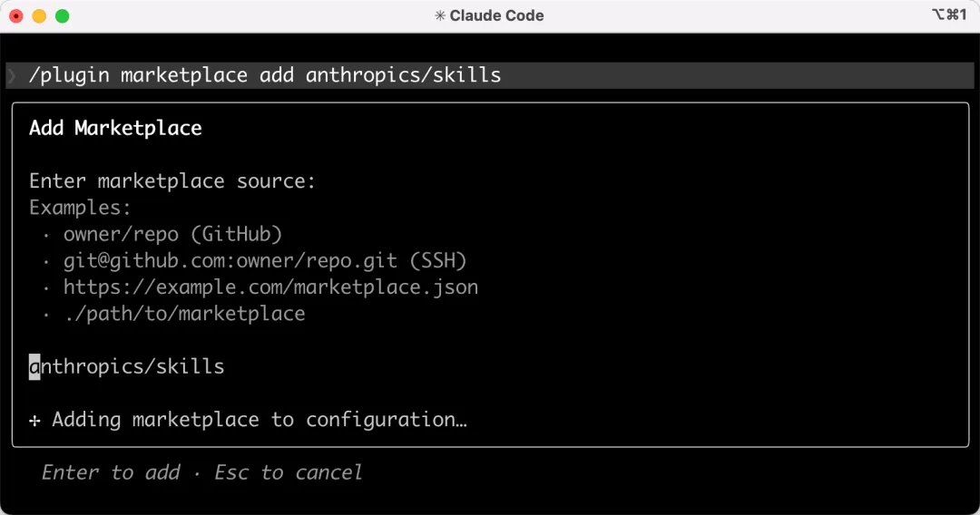Screen dimensions: 980x515
Task: Click the Add Marketplace heading
Action: pyautogui.click(x=115, y=128)
